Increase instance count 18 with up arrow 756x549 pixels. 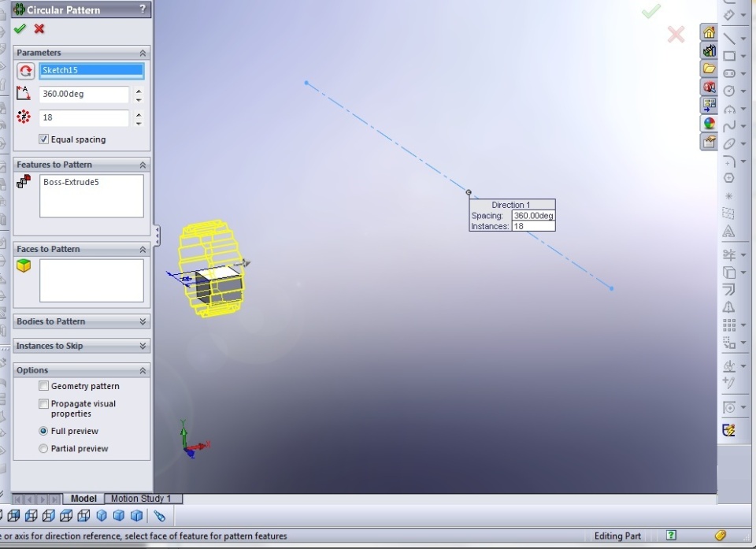point(139,114)
